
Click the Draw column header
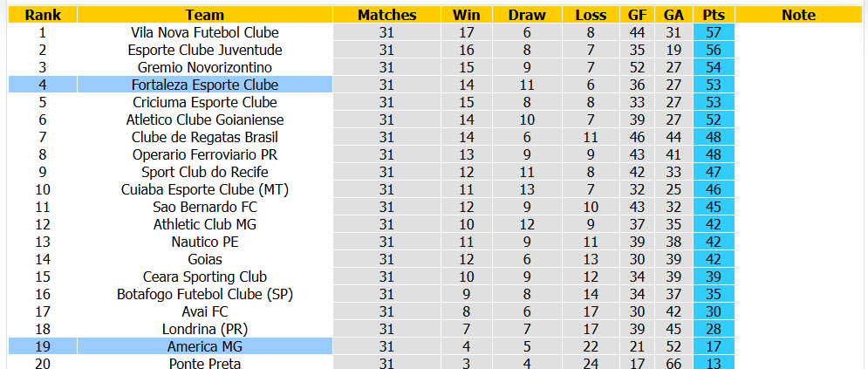pyautogui.click(x=527, y=15)
